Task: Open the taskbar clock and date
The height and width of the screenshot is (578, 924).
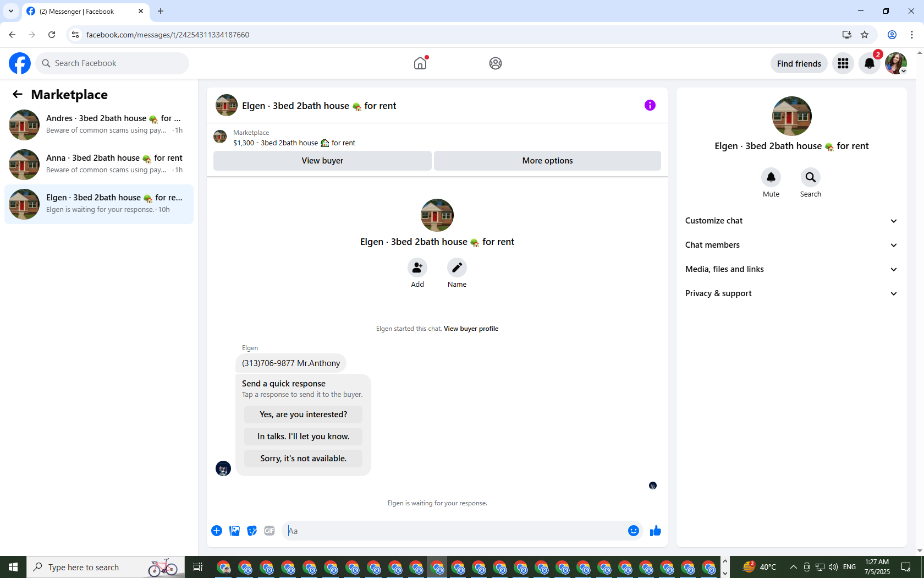Action: (877, 567)
